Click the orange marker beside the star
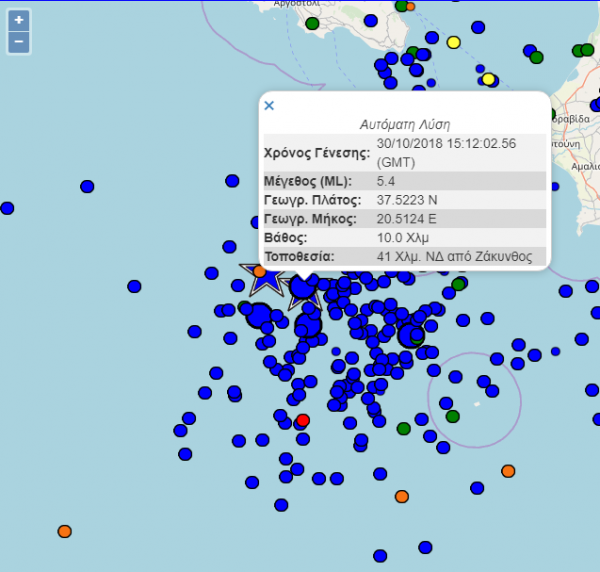Viewport: 600px width, 572px height. (x=259, y=271)
